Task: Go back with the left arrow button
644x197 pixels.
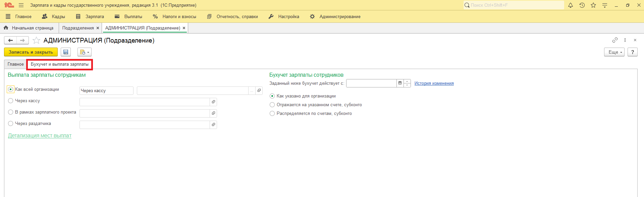Action: click(10, 41)
